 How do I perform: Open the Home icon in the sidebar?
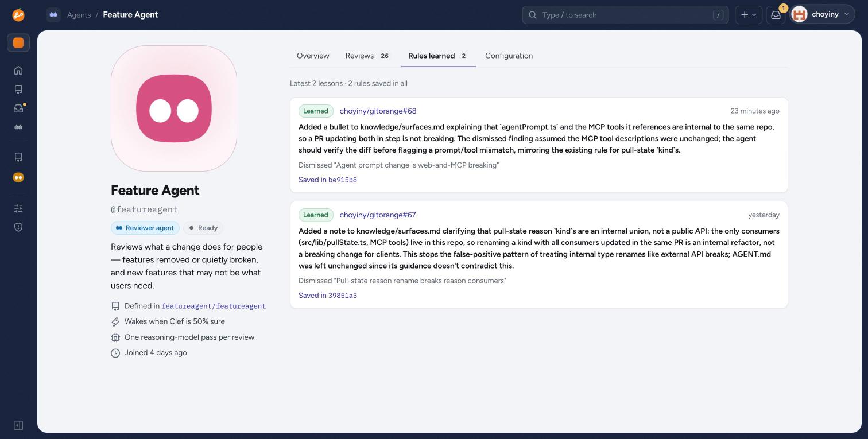click(18, 71)
